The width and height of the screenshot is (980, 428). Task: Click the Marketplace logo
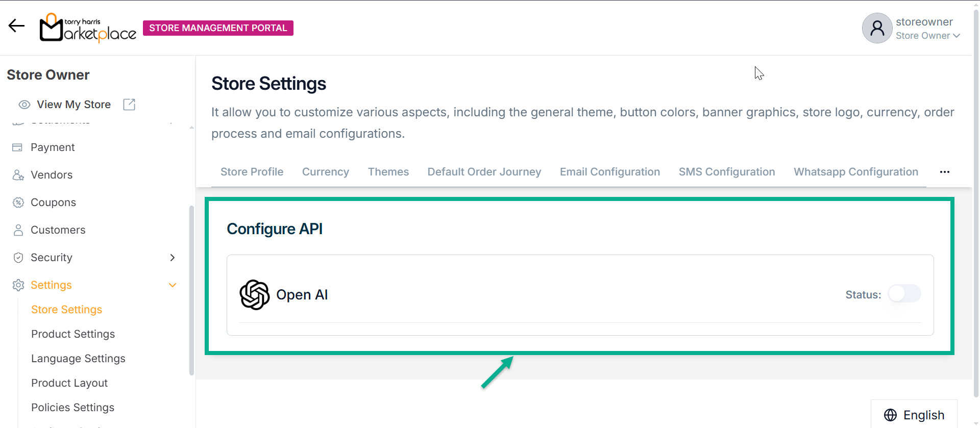[88, 28]
